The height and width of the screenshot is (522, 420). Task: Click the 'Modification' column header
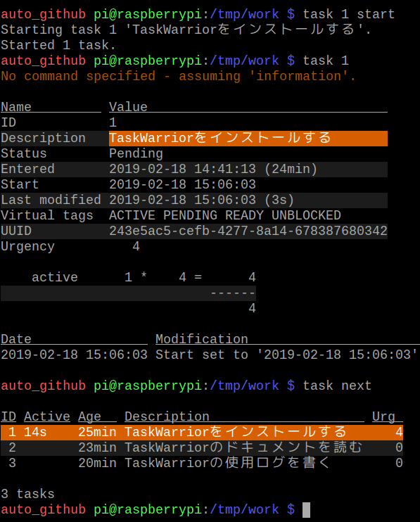click(202, 339)
